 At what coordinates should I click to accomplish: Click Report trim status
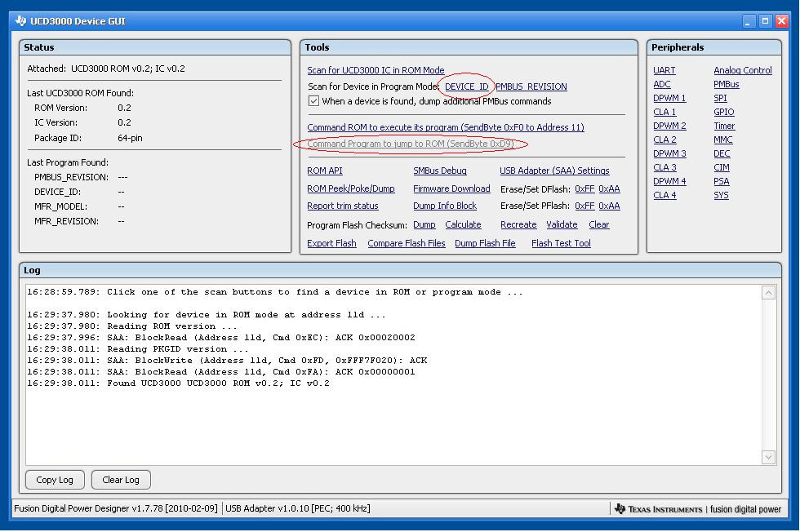[x=343, y=206]
